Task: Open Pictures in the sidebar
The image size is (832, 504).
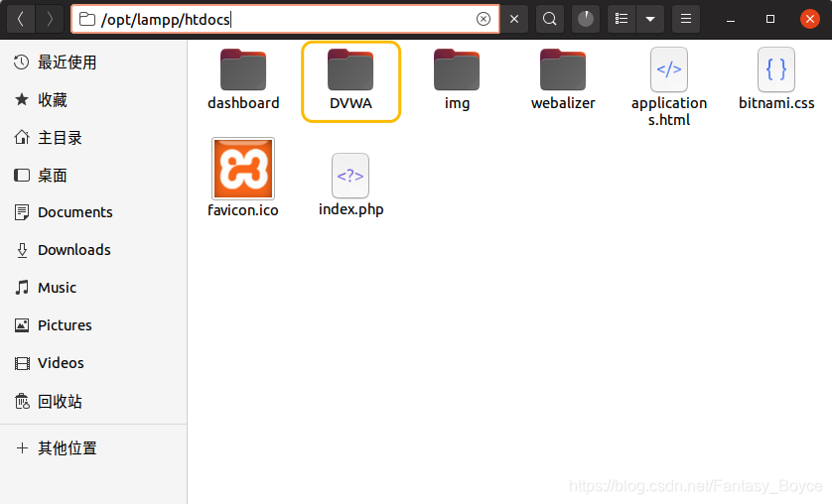Action: 93,325
